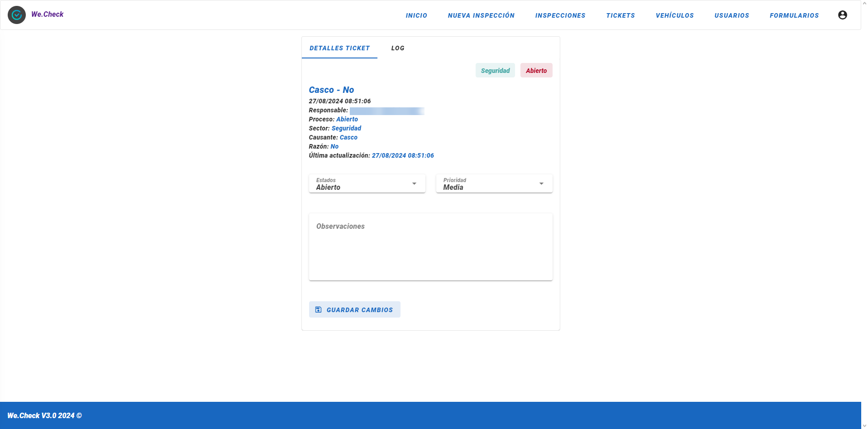Switch to the Log tab
868x429 pixels.
point(398,48)
